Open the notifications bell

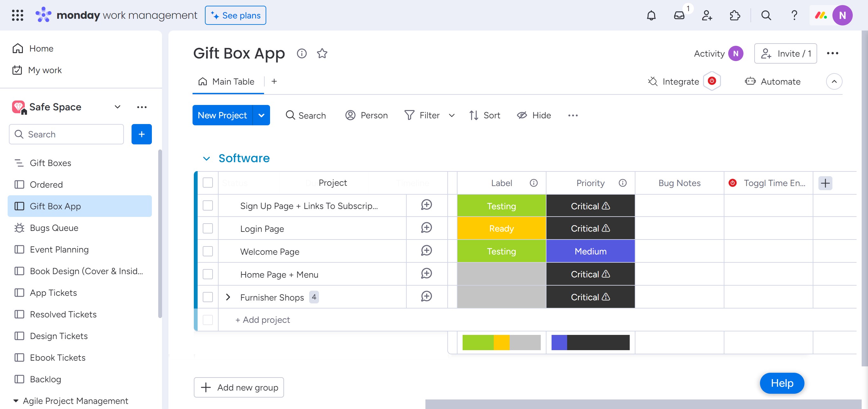tap(651, 16)
